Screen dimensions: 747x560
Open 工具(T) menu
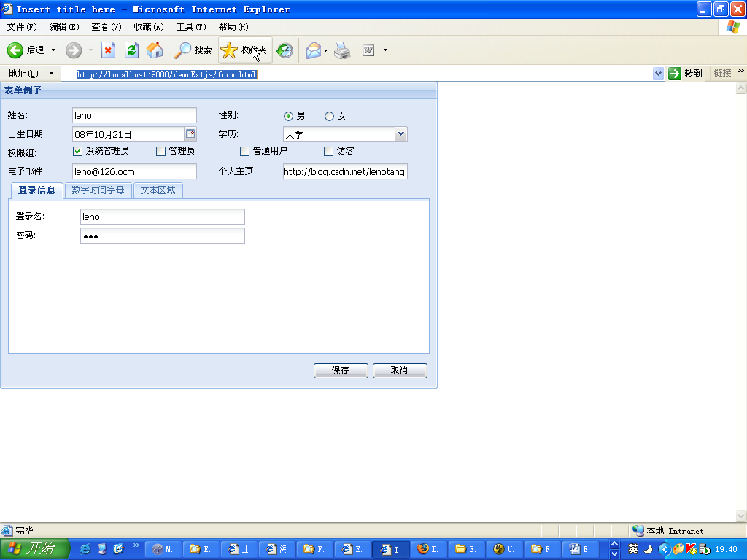point(191,27)
